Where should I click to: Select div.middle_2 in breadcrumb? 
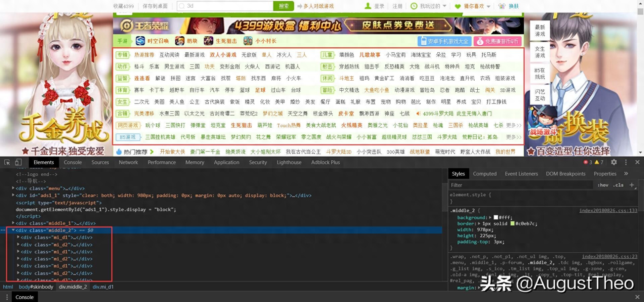point(73,287)
